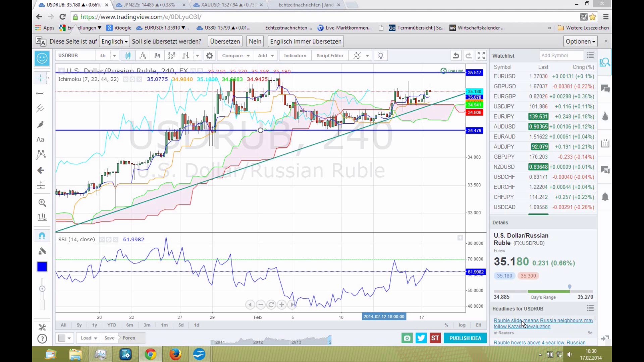Screen dimensions: 644x362
Task: Open chart properties gear icon
Action: pos(210,56)
